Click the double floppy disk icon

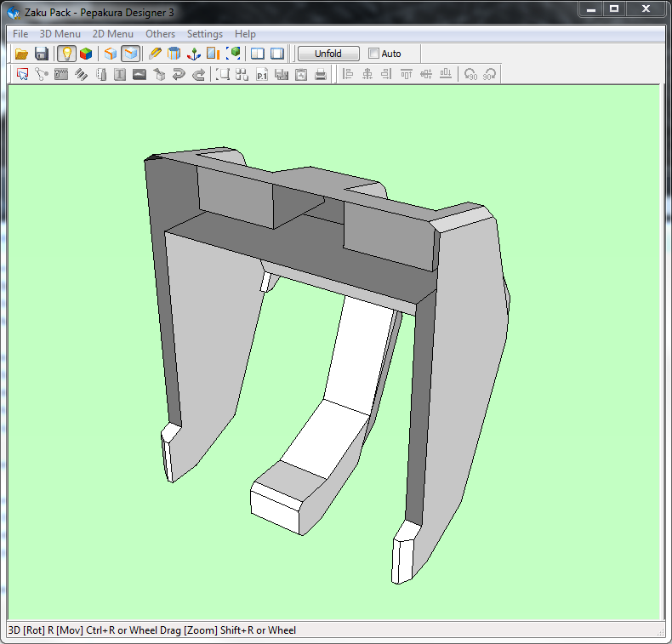tap(282, 74)
